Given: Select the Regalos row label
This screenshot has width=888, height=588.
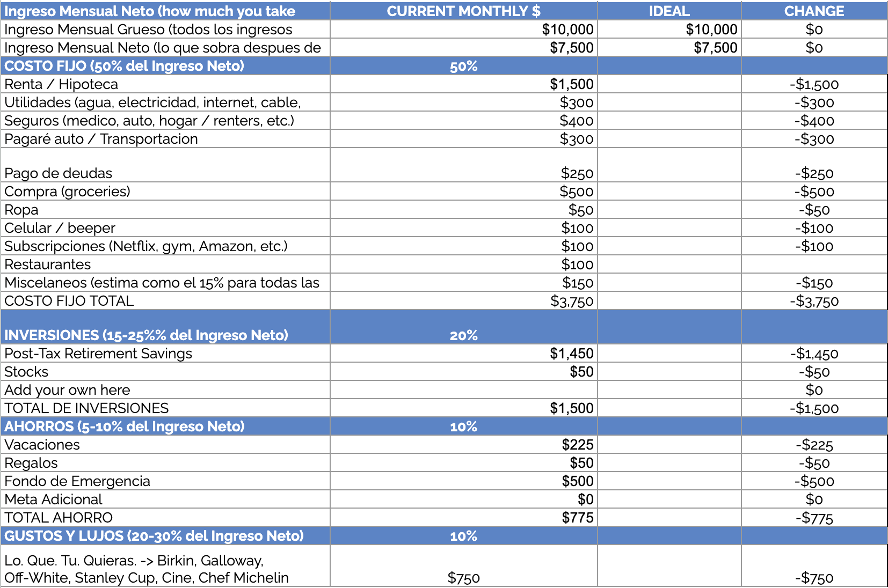Looking at the screenshot, I should click(31, 463).
